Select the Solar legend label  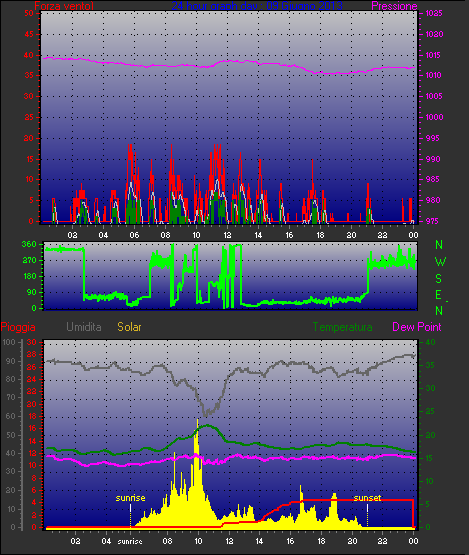pos(129,327)
